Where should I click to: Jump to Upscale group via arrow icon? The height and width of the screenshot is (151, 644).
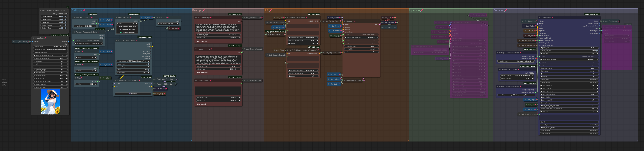[65, 25]
